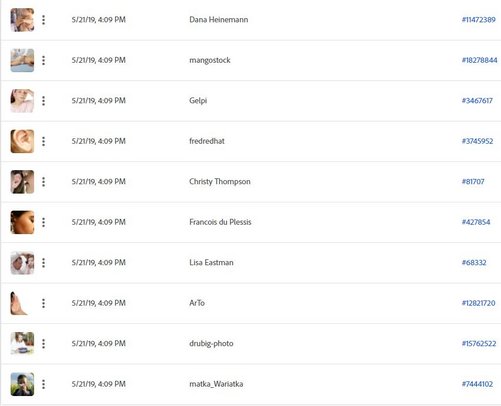Select the ear close-up thumbnail by fredredhat
This screenshot has height=406, width=501.
tap(22, 141)
